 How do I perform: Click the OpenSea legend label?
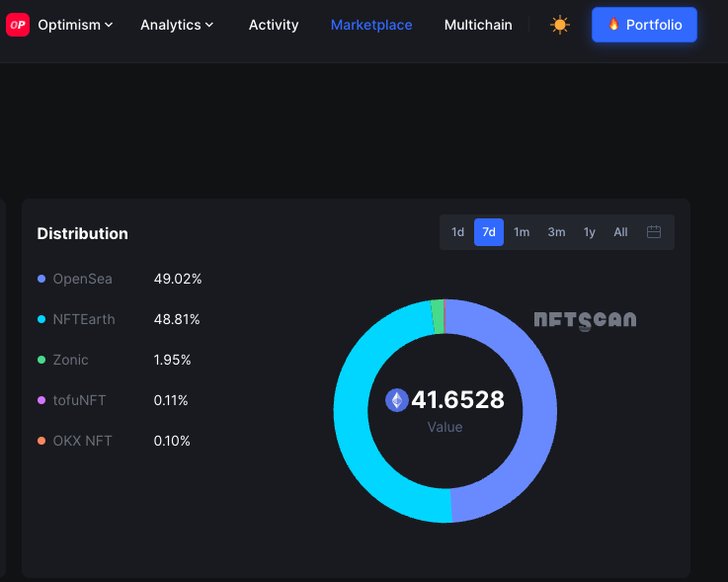83,279
